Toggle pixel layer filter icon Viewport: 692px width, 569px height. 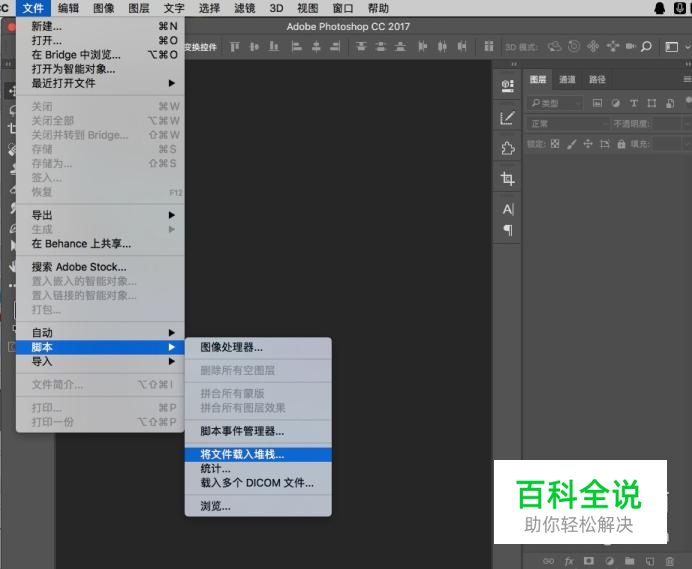coord(597,103)
